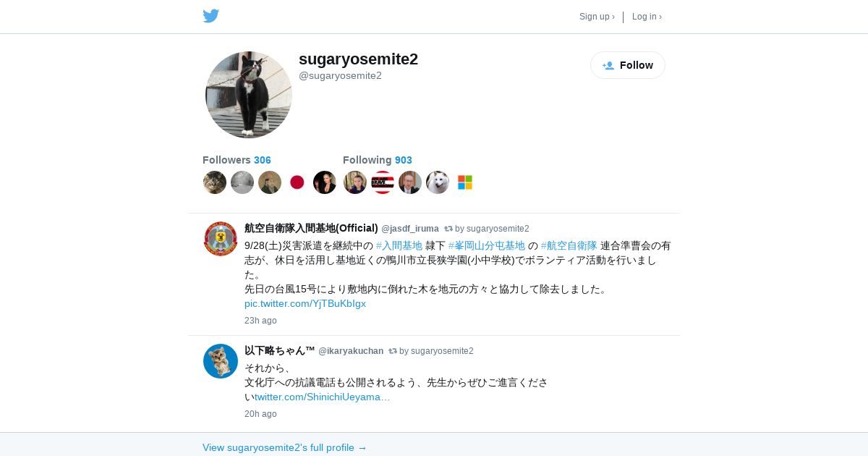The height and width of the screenshot is (456, 868).
Task: Select the Japanese flag follower avatar
Action: (297, 182)
